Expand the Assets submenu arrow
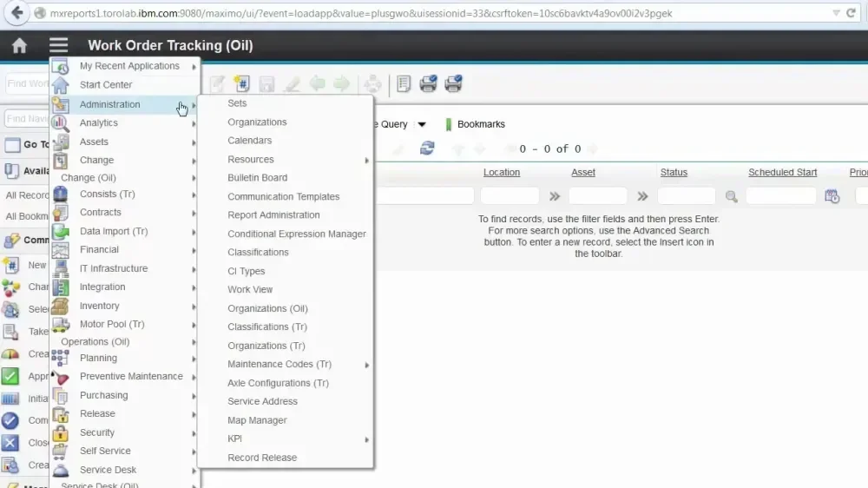 [x=194, y=142]
